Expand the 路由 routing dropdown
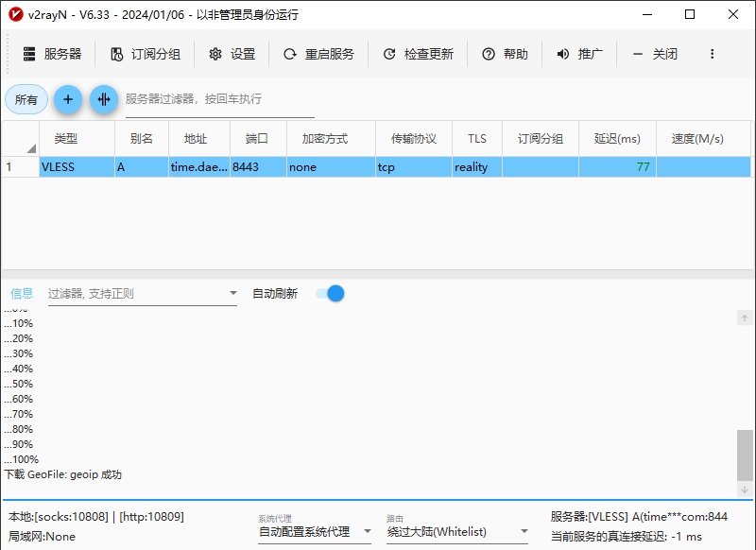This screenshot has width=756, height=550. click(524, 532)
